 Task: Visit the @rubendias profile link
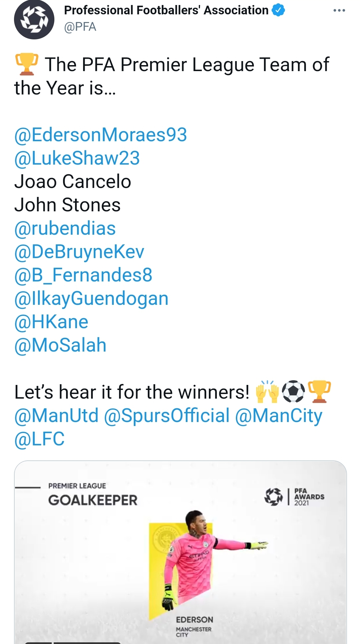(65, 228)
